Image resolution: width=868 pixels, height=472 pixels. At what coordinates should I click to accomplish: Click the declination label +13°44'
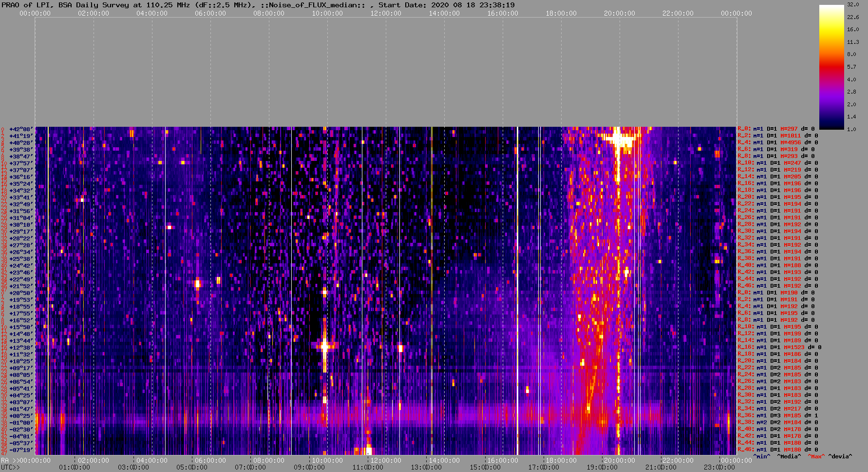(x=21, y=341)
